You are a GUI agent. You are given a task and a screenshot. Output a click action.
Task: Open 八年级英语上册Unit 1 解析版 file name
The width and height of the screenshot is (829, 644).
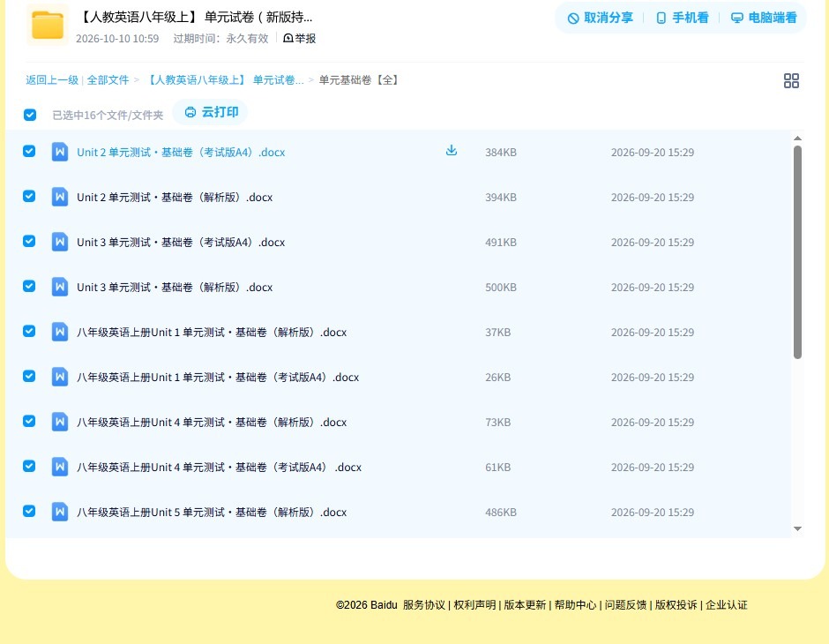pyautogui.click(x=212, y=332)
